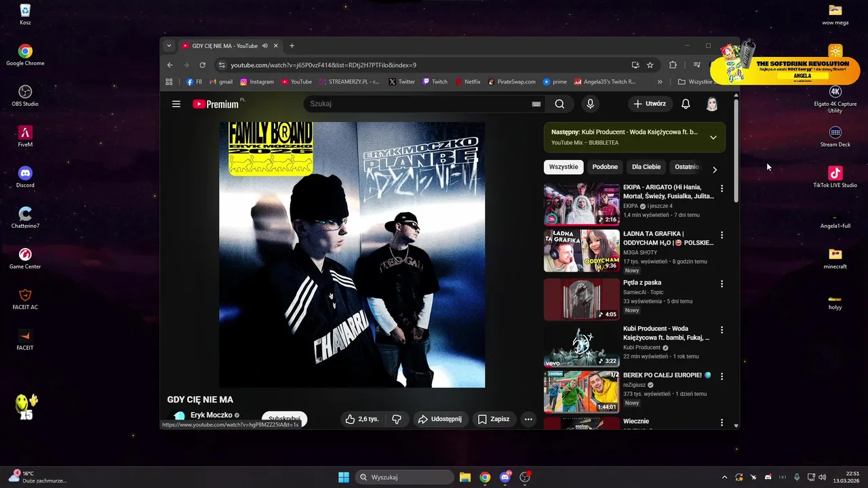Open the FiveM desktop icon
The image size is (868, 488).
[x=25, y=136]
